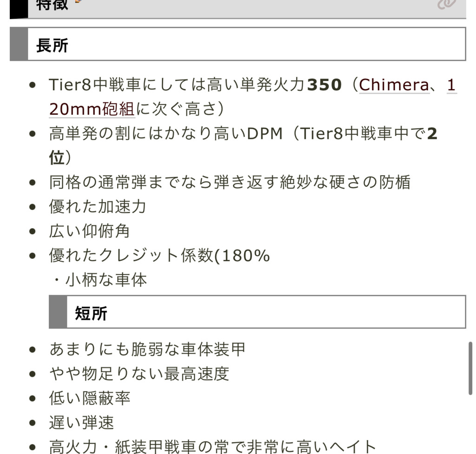Click the 低い隠蔽率 list item

pyautogui.click(x=90, y=398)
